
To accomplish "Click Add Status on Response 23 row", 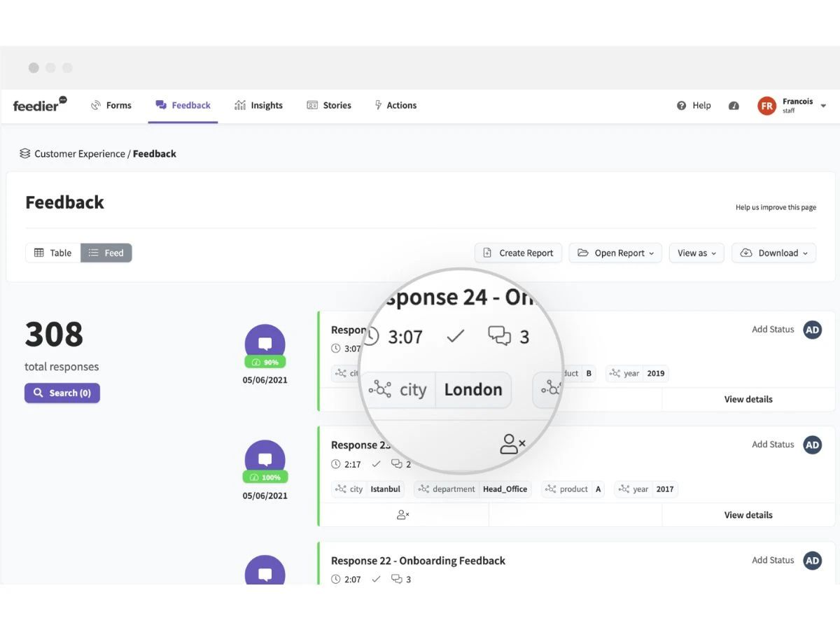I will click(773, 444).
